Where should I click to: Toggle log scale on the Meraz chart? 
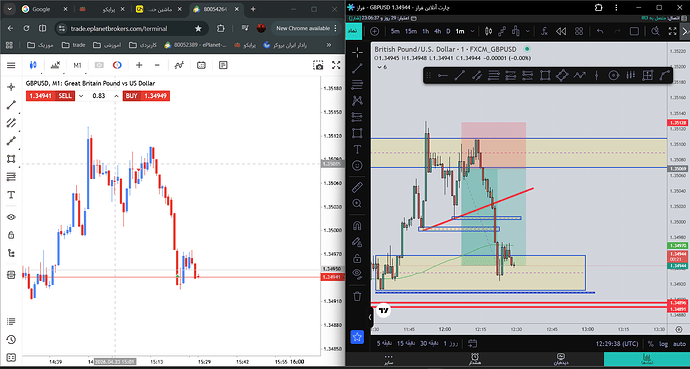coord(663,344)
